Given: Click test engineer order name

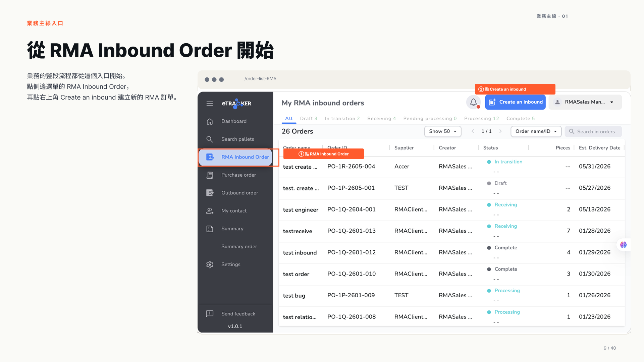Looking at the screenshot, I should tap(301, 210).
